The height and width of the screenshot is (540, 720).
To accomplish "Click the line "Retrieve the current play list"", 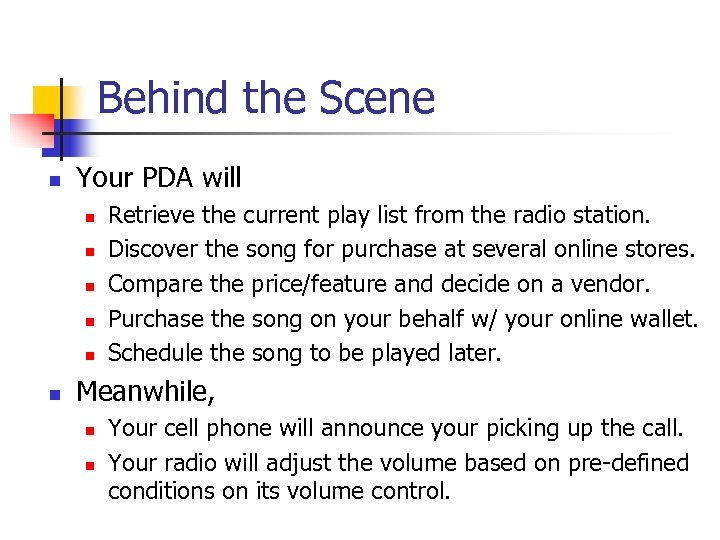I will [x=379, y=215].
